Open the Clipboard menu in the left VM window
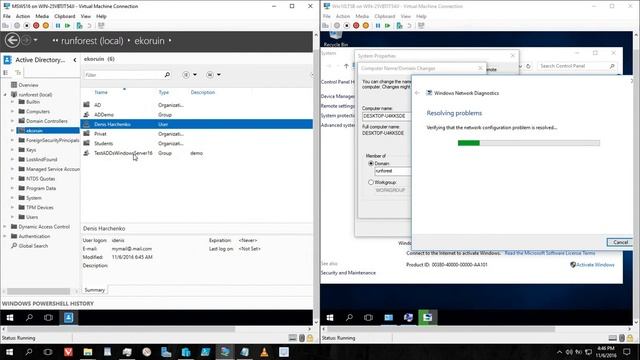This screenshot has height=360, width=640. 65,16
